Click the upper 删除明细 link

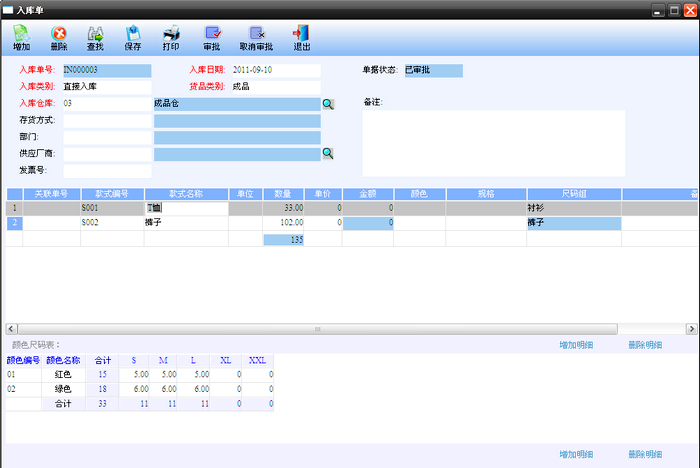coord(646,345)
